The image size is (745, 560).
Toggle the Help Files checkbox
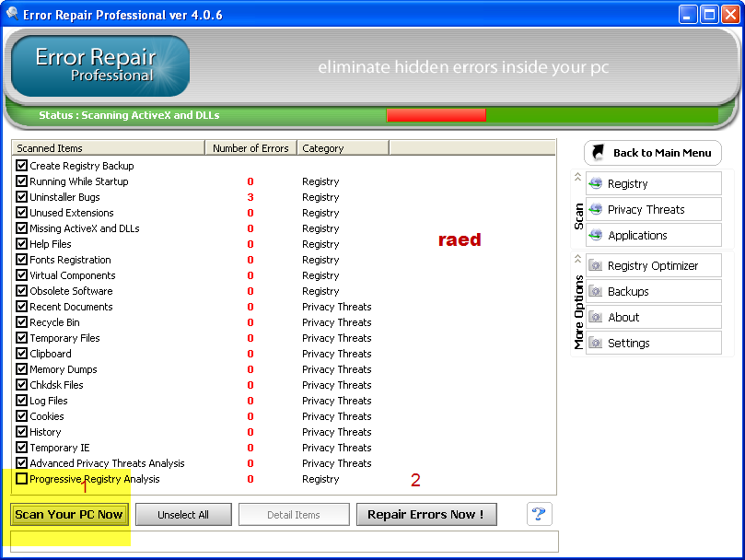point(21,244)
